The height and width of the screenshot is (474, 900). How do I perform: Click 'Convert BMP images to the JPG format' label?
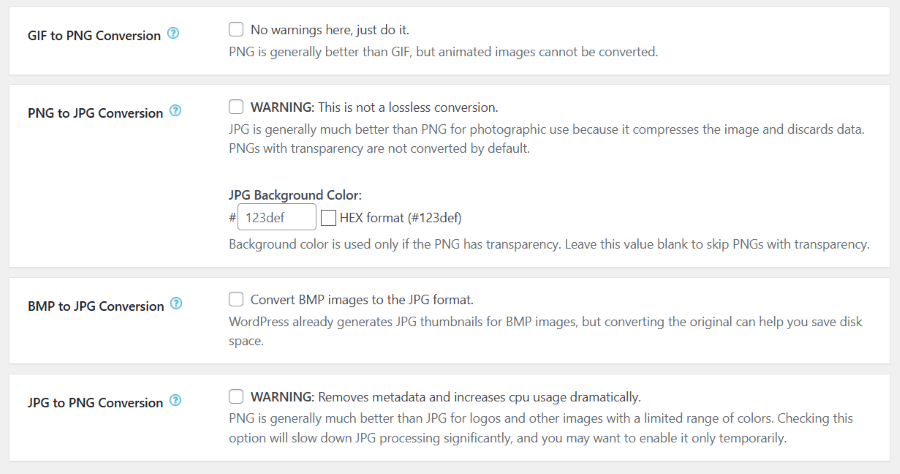[362, 300]
